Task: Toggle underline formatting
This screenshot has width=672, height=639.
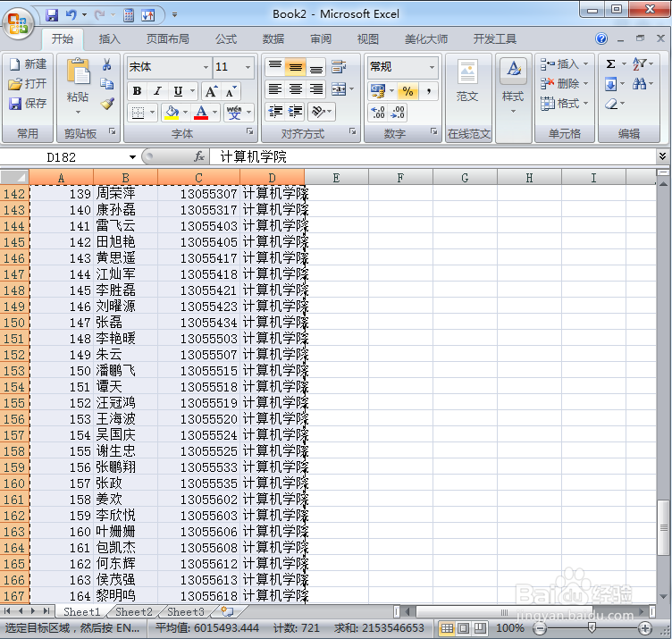Action: click(178, 91)
